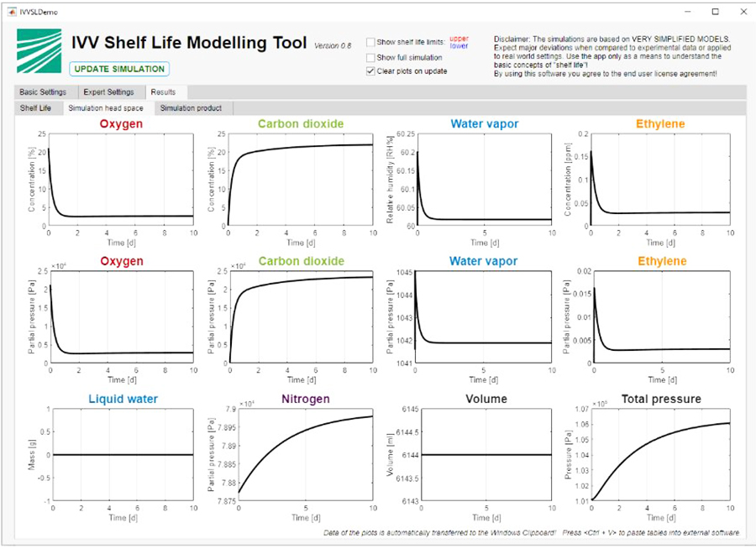The width and height of the screenshot is (756, 549).
Task: Select the Results tab
Action: pyautogui.click(x=163, y=92)
